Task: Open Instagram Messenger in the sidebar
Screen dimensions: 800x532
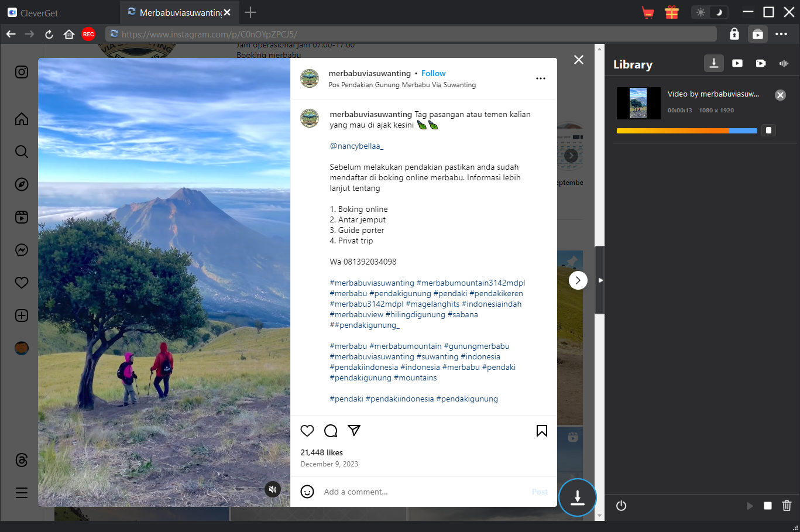Action: click(x=22, y=250)
